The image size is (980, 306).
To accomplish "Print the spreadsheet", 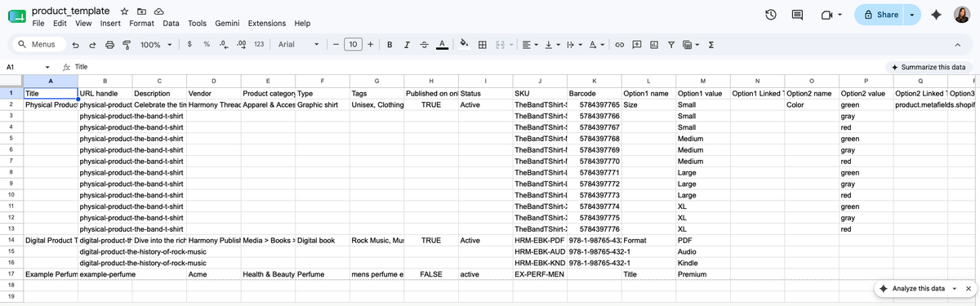I will 109,45.
